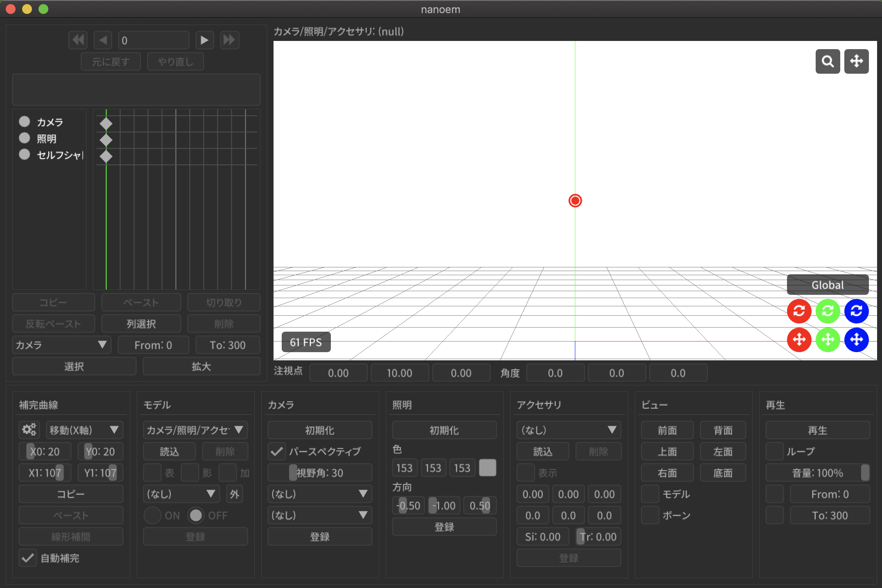
Task: Step back one frame with left arrow
Action: pyautogui.click(x=103, y=40)
